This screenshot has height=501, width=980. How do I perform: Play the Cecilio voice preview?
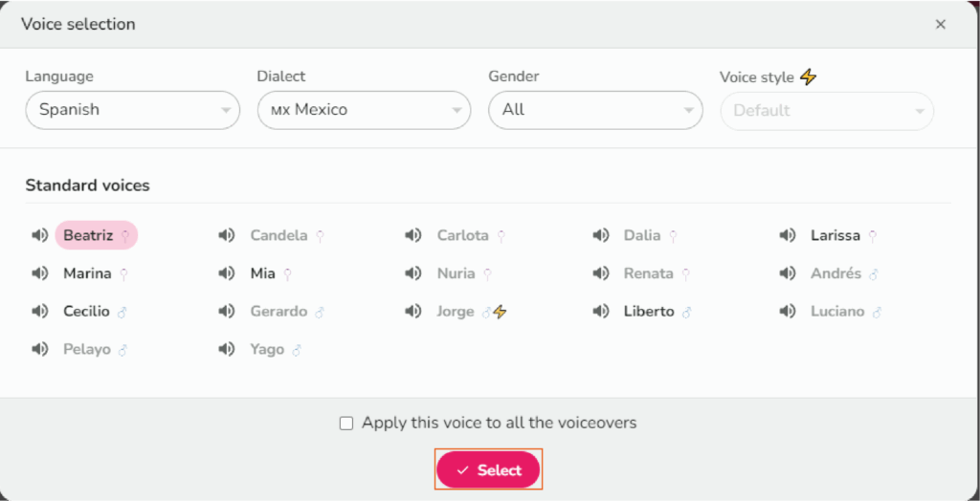tap(39, 312)
